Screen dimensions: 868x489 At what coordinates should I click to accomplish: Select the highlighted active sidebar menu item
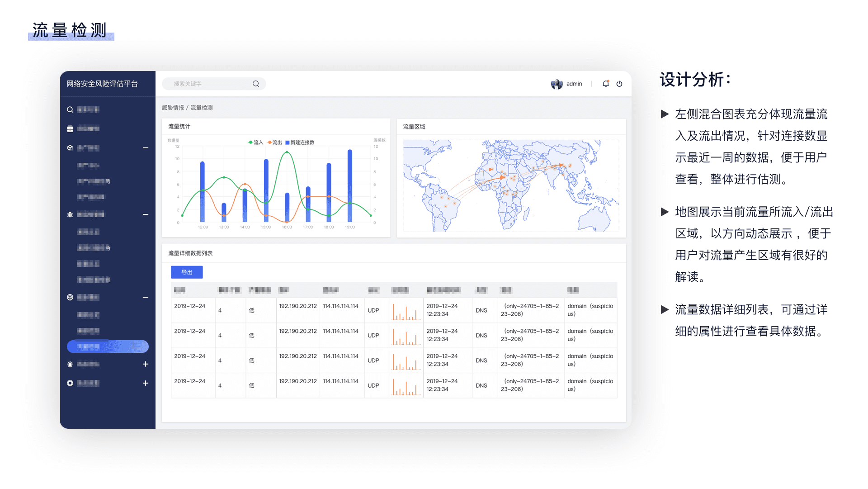pos(108,347)
